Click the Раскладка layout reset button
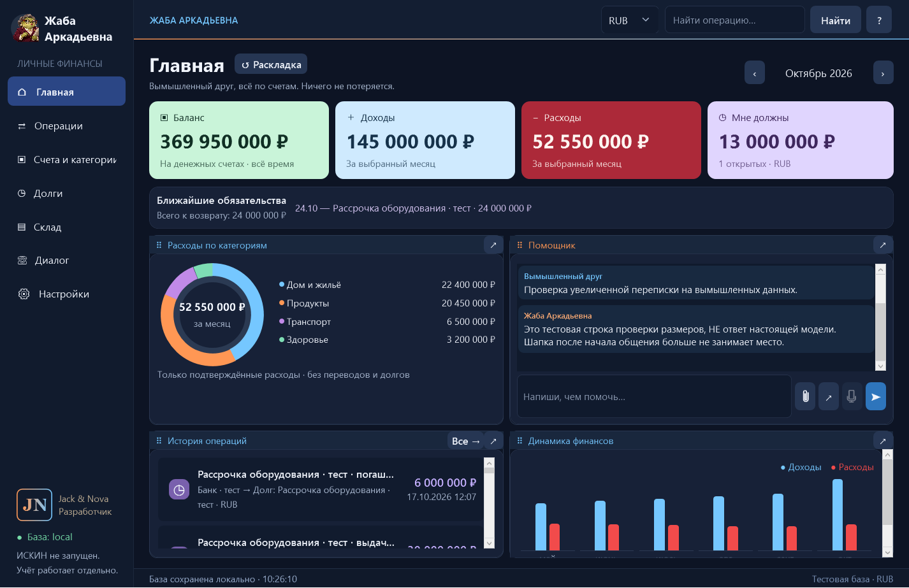This screenshot has width=909, height=588. [271, 64]
